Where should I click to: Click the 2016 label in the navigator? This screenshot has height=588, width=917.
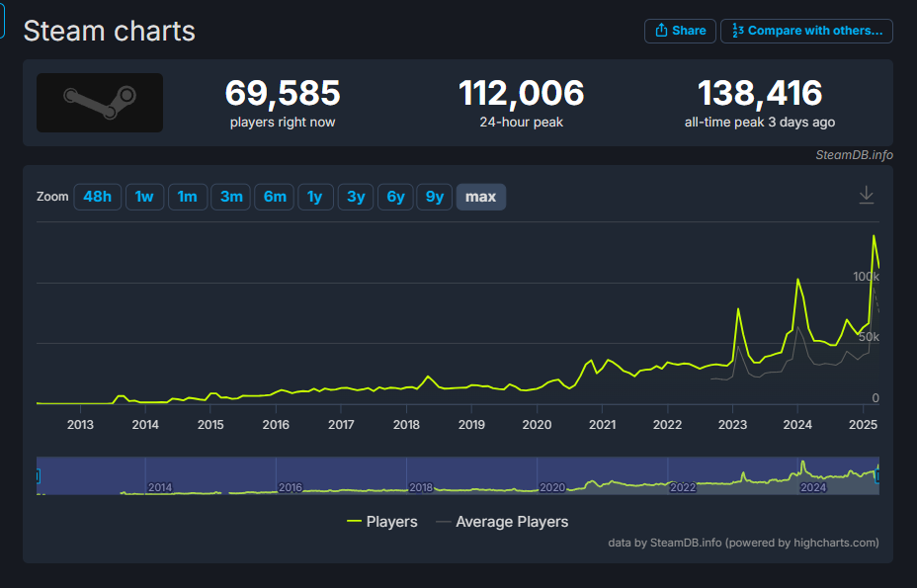291,487
